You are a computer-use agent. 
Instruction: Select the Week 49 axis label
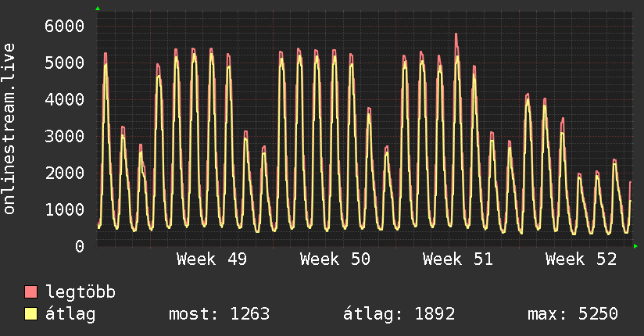212,259
